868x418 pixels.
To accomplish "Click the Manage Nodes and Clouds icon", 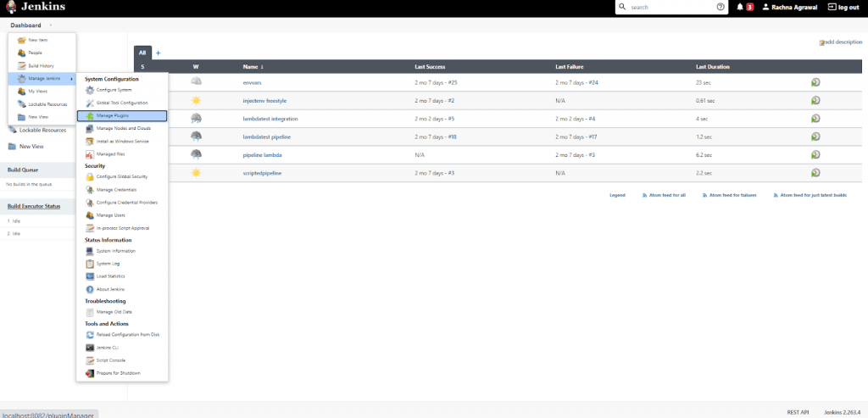I will tap(90, 128).
